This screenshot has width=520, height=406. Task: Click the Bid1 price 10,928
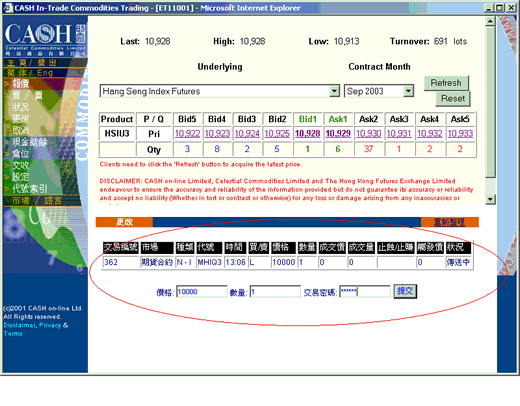pos(308,134)
